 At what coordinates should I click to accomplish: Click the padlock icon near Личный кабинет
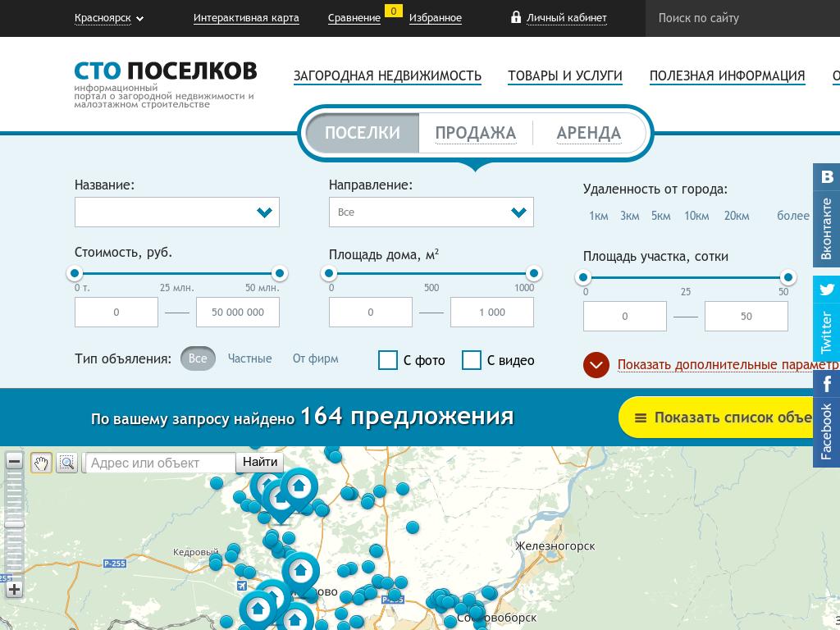(517, 17)
